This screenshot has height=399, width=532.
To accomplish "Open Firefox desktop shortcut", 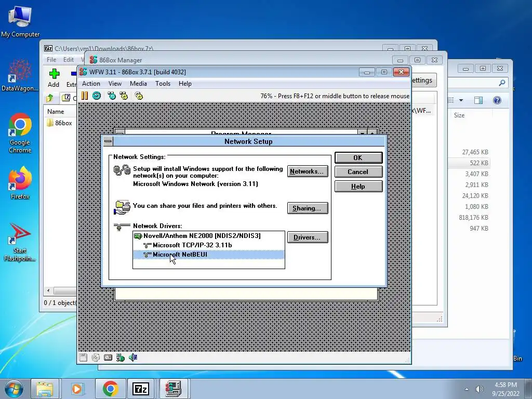I will [x=20, y=183].
